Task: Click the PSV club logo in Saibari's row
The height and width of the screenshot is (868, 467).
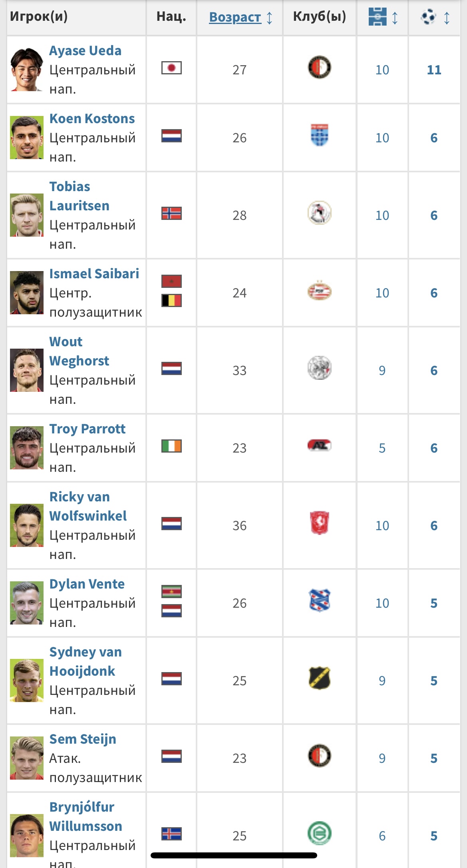Action: [x=319, y=291]
